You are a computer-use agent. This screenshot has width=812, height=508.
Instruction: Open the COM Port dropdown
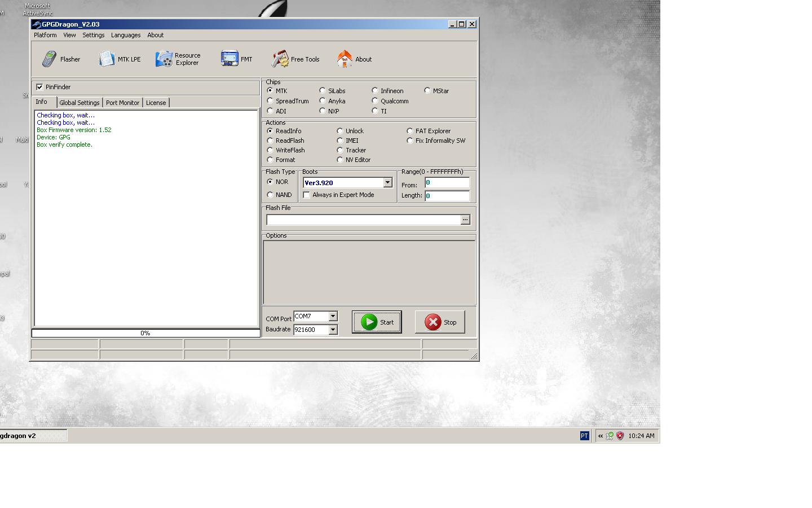coord(333,316)
